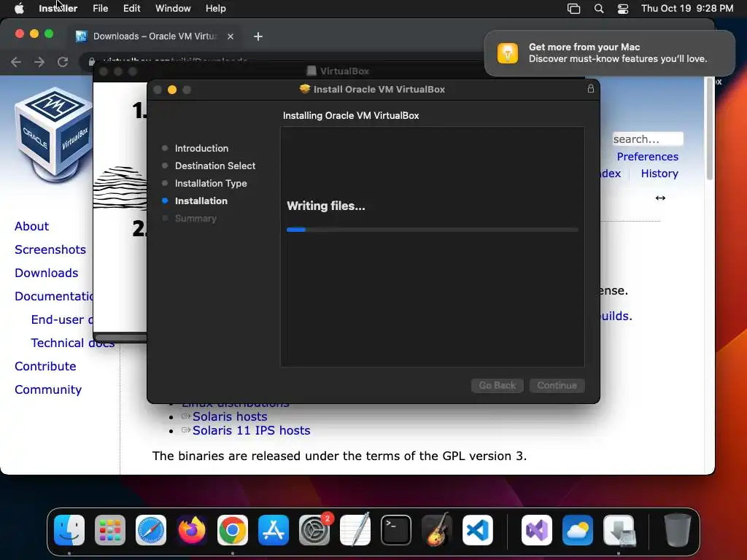Open Visual Studio purple icon in dock
The image size is (747, 560).
click(537, 530)
